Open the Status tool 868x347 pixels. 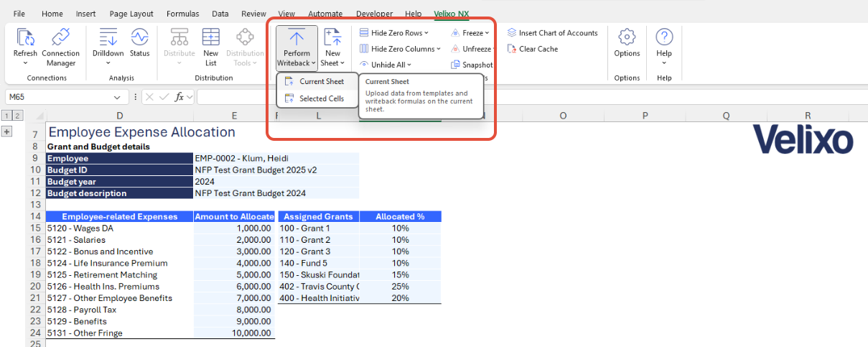[140, 43]
